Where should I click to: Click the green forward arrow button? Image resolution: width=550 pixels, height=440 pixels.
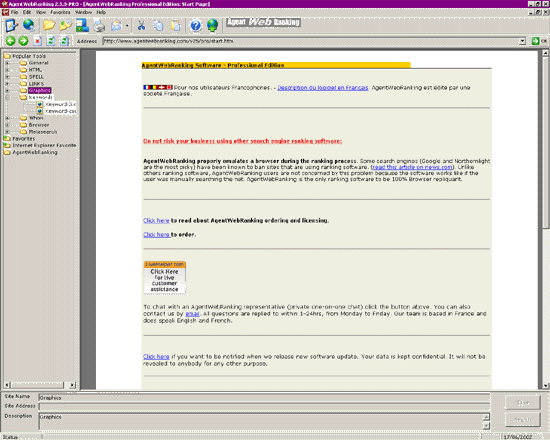coord(24,41)
